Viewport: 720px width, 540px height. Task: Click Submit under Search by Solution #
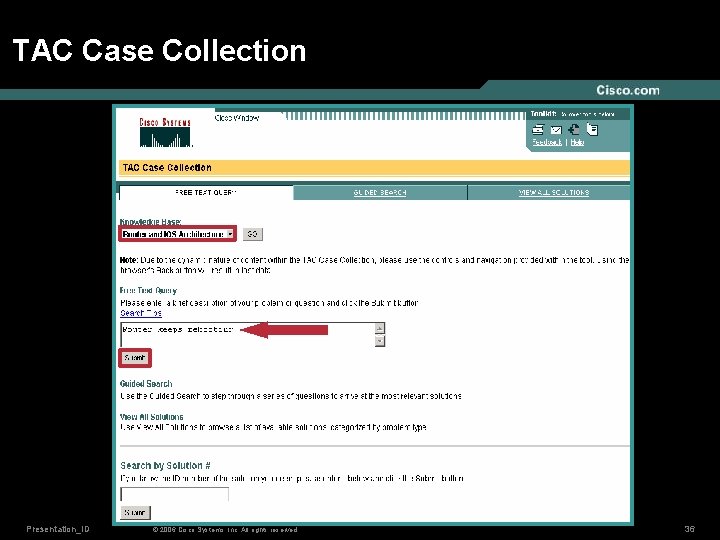(135, 512)
